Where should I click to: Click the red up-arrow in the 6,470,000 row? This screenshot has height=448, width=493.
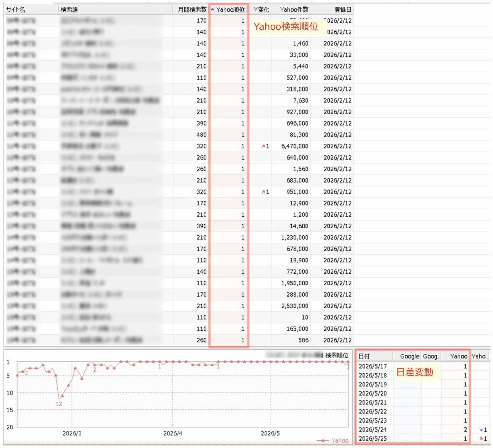(x=263, y=146)
